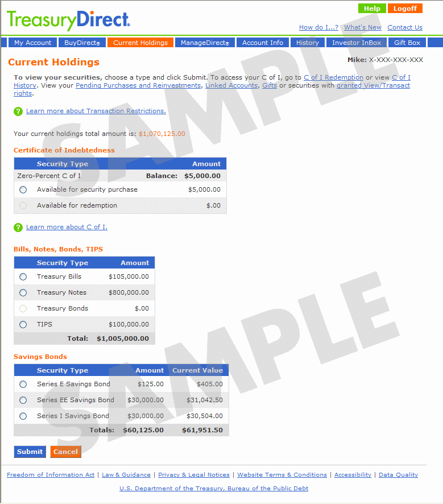Click the Treasury Notes amount $800,000.00
This screenshot has height=504, width=443.
pyautogui.click(x=129, y=292)
